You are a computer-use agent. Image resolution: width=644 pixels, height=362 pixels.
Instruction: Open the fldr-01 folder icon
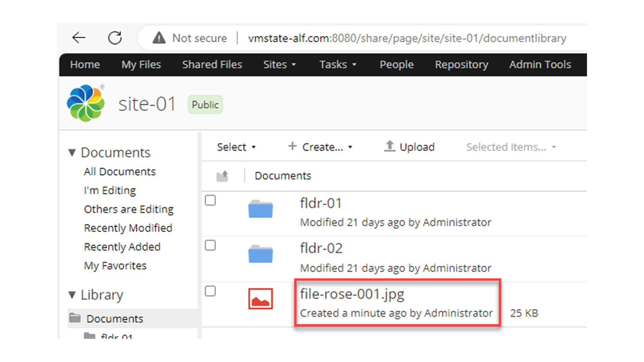point(261,209)
